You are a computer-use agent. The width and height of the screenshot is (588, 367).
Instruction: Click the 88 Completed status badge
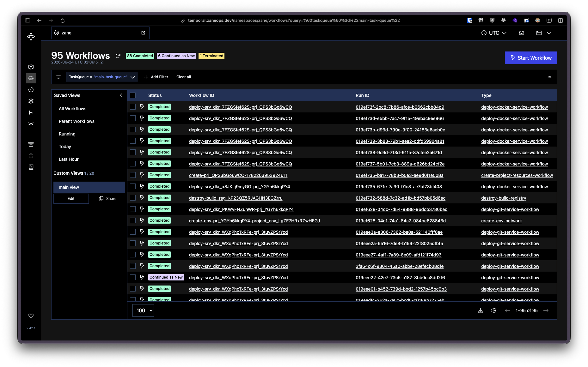140,56
